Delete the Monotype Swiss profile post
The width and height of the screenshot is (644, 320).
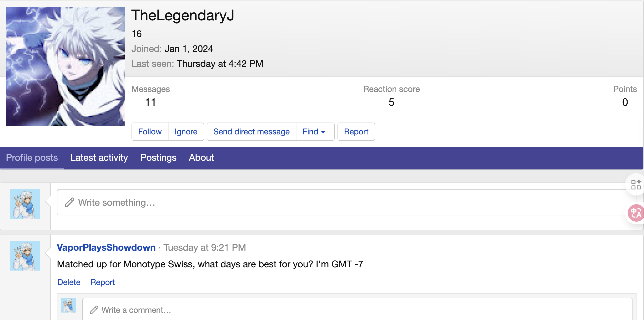(x=69, y=282)
